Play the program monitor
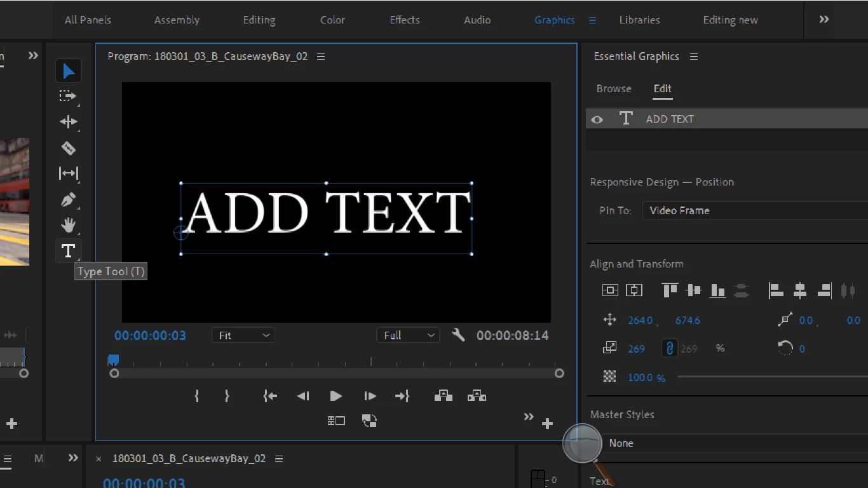This screenshot has width=868, height=488. click(x=336, y=396)
